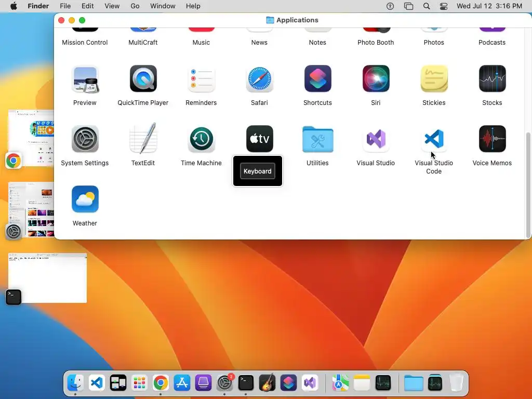The image size is (532, 399).
Task: Open the Preview app in Applications
Action: 85,79
